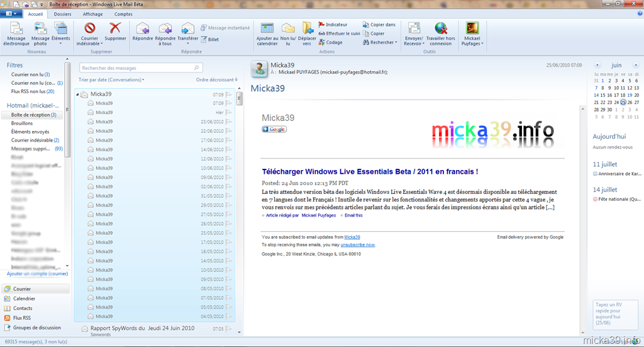The width and height of the screenshot is (644, 347).
Task: Click the search magnifier icon
Action: click(x=196, y=68)
